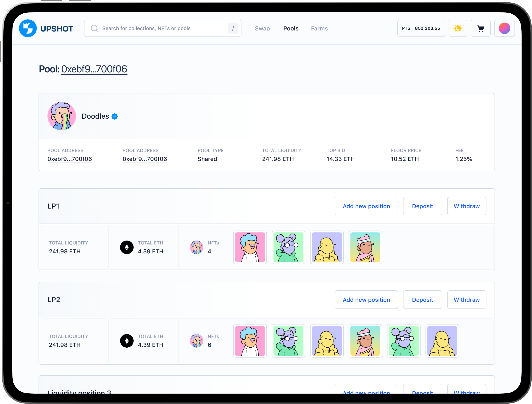Click the Doodles verified badge
Image resolution: width=532 pixels, height=404 pixels.
pos(115,116)
